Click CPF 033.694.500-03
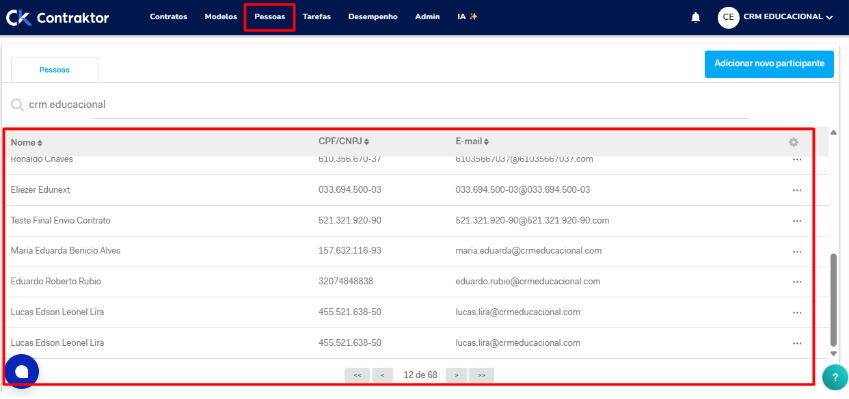 [x=350, y=190]
